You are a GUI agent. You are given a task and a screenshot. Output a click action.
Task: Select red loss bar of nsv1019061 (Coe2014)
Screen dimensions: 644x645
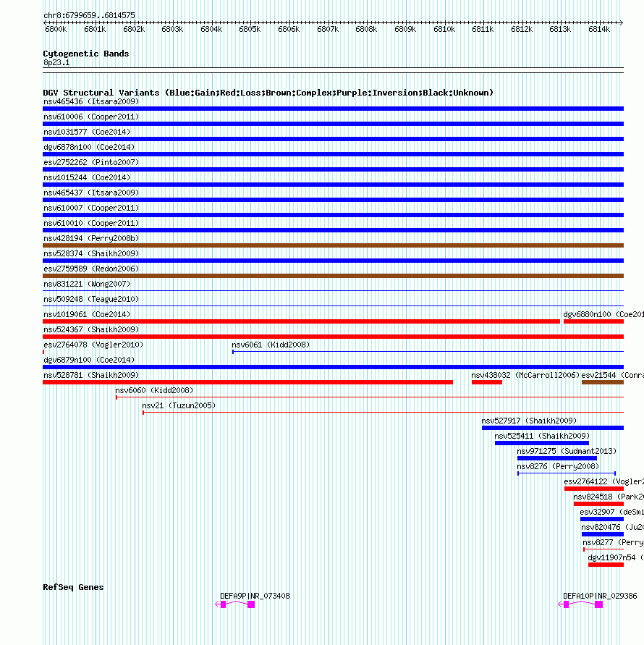[301, 321]
